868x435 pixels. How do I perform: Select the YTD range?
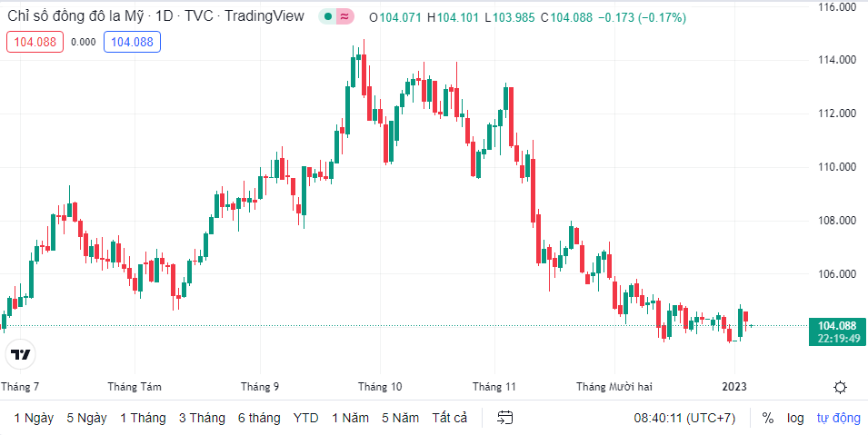coord(305,418)
